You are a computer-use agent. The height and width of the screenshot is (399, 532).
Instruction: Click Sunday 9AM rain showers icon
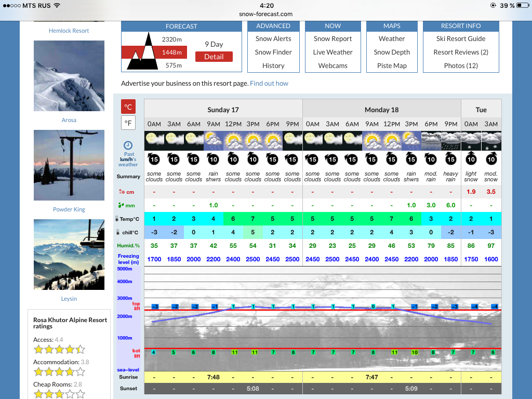pos(214,141)
